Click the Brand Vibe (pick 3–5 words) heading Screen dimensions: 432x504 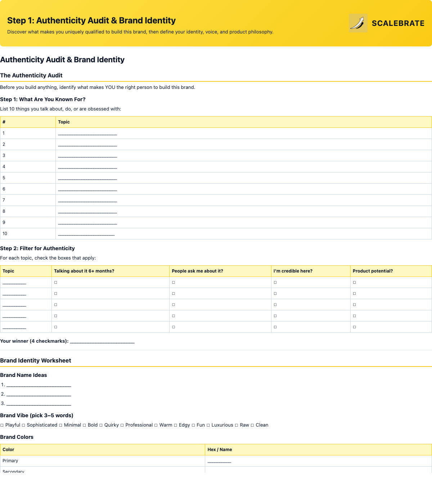click(37, 415)
